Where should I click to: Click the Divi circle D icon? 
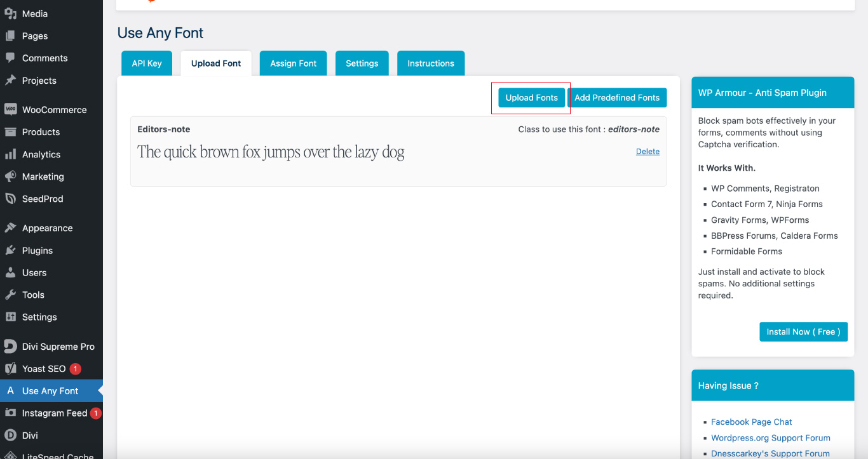(10, 435)
